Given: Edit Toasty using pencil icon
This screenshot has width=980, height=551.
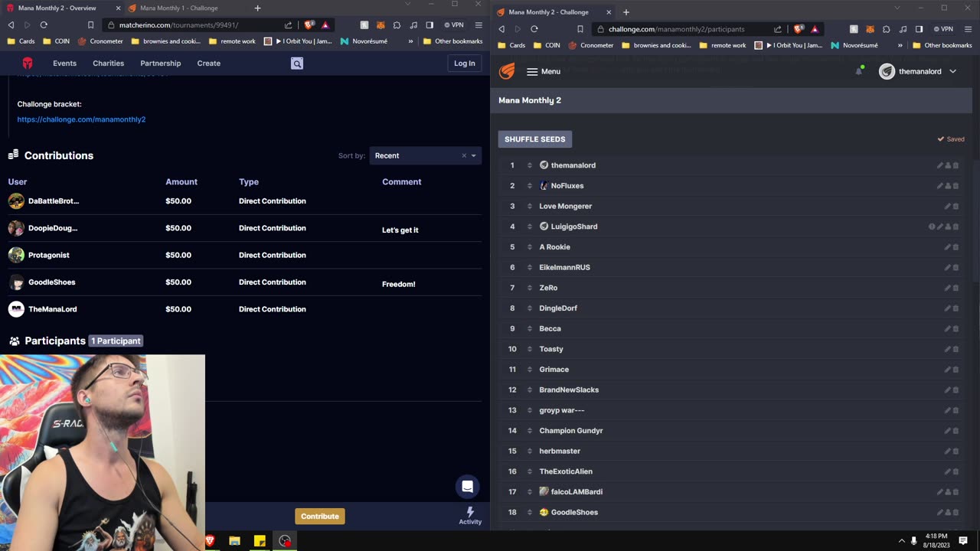Looking at the screenshot, I should tap(947, 349).
